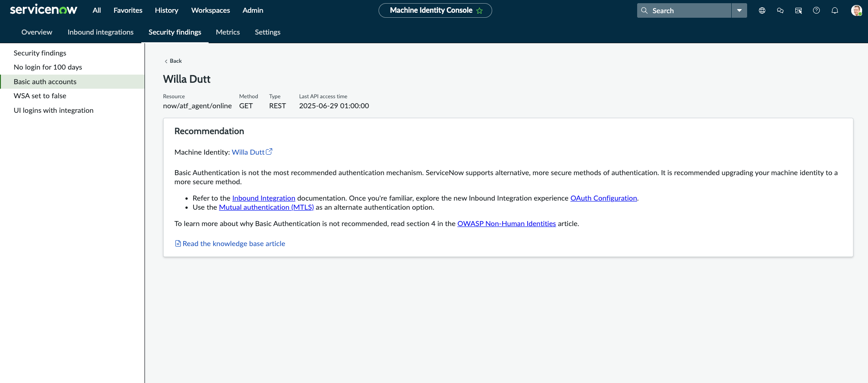
Task: Open the user profile avatar
Action: point(857,10)
